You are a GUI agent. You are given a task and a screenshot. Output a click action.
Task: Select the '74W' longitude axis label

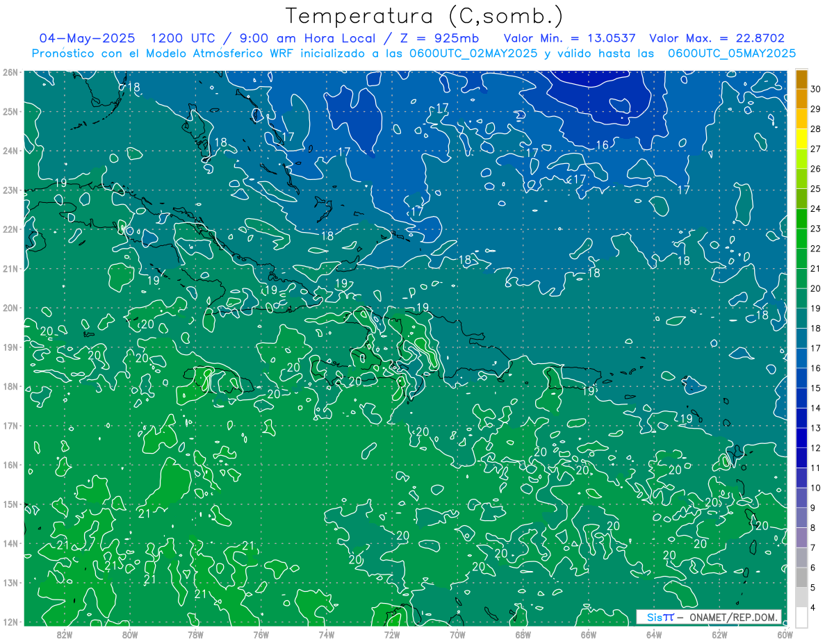coord(327,634)
